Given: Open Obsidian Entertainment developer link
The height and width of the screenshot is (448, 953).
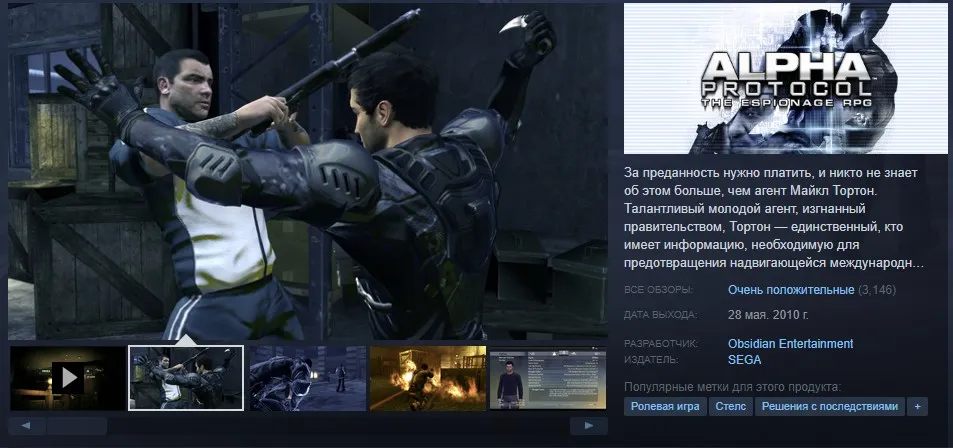Looking at the screenshot, I should coord(791,343).
